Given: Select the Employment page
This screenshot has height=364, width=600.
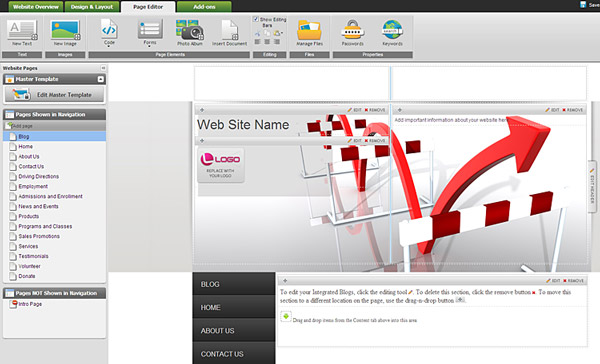Looking at the screenshot, I should (x=33, y=186).
